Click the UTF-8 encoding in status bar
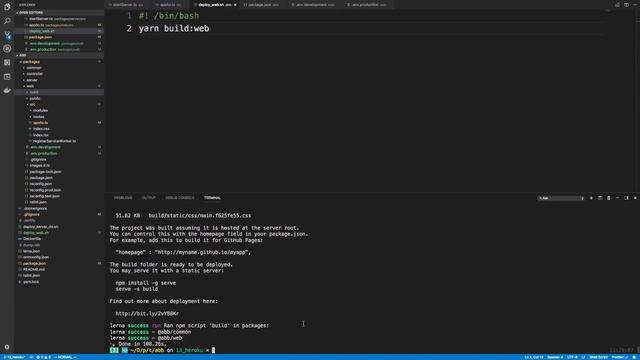 pos(572,357)
